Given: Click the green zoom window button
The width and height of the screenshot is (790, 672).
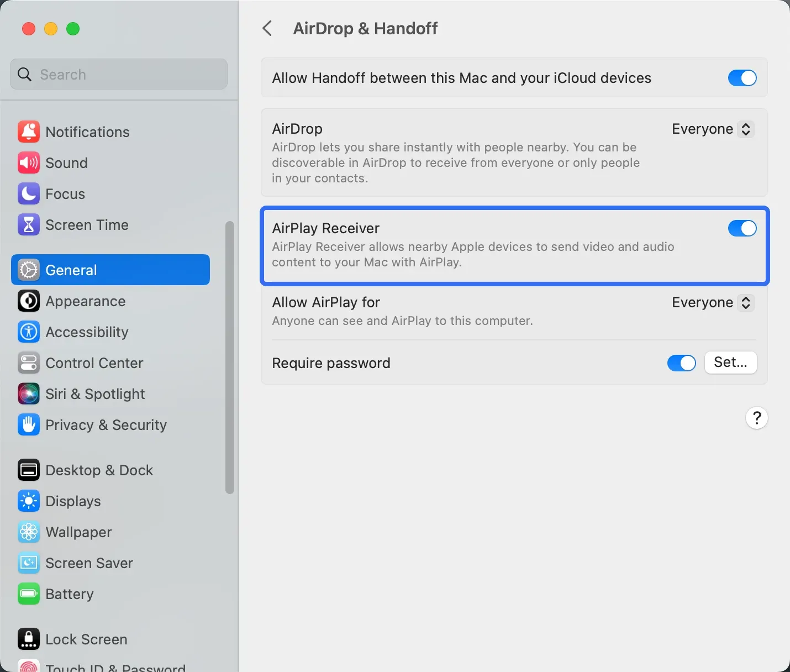Looking at the screenshot, I should tap(73, 29).
